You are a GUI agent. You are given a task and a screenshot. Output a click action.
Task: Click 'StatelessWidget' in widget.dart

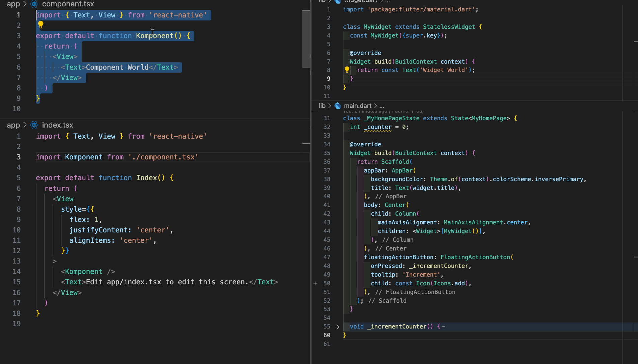click(x=449, y=27)
